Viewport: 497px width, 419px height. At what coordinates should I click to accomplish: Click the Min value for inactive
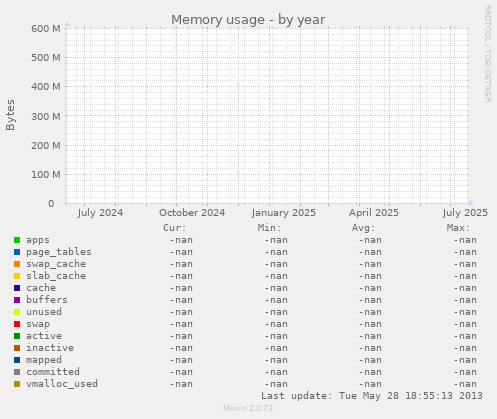(x=276, y=348)
